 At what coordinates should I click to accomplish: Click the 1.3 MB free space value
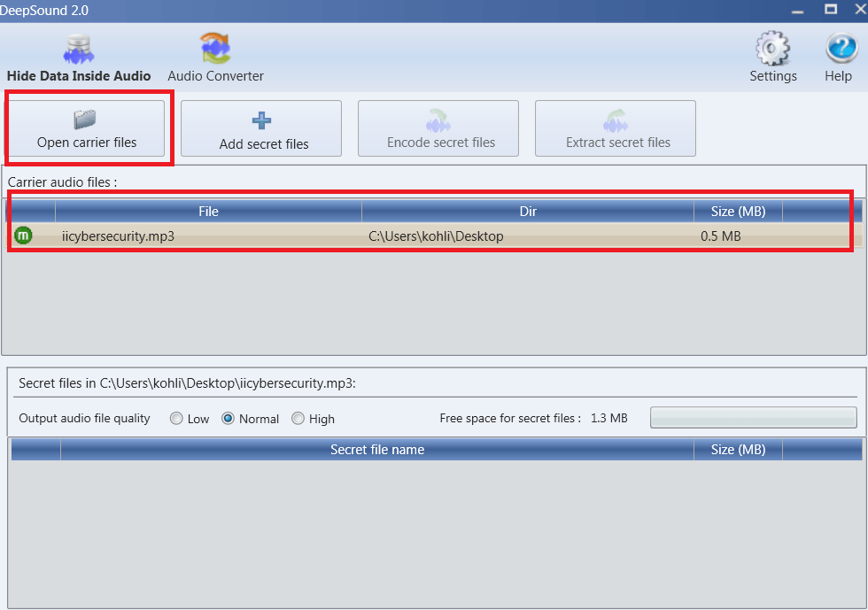(609, 419)
